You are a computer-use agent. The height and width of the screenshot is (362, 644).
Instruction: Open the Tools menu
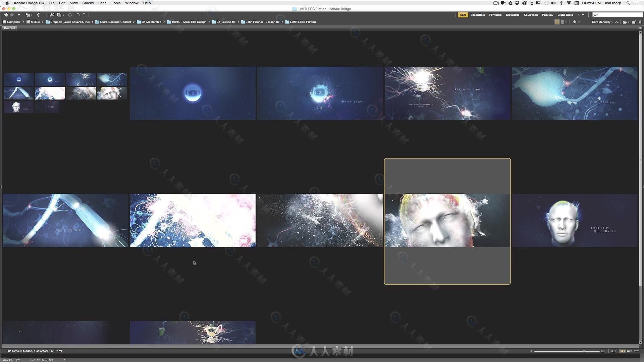coord(116,3)
